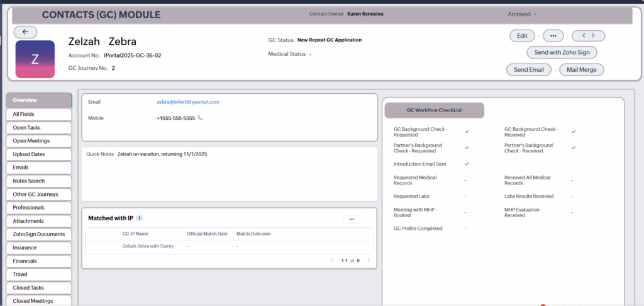
Task: Click the Z contact avatar image
Action: pyautogui.click(x=35, y=59)
